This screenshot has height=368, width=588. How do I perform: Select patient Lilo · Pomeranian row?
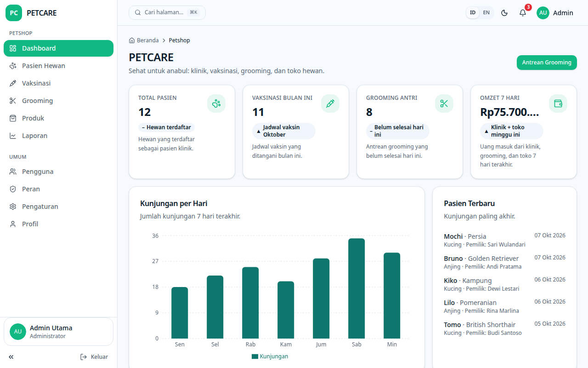(x=504, y=306)
